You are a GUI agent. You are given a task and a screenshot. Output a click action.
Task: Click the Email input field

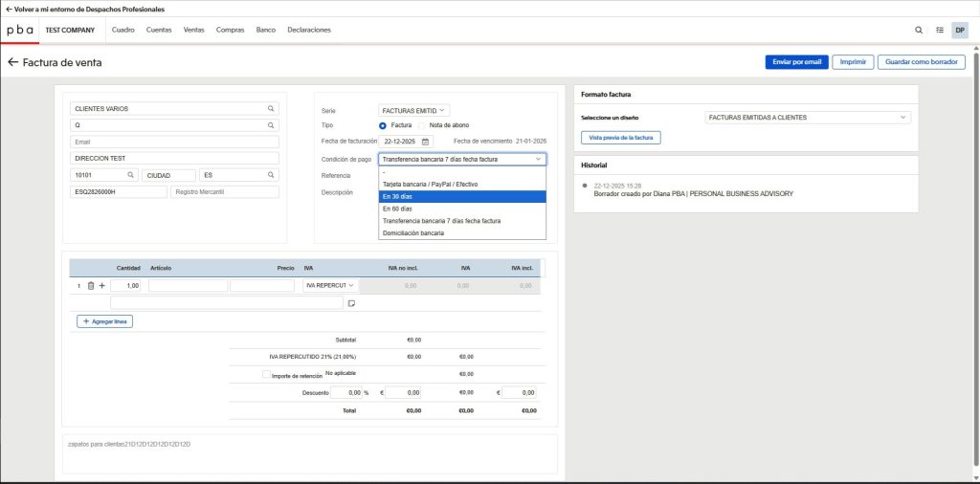(174, 142)
